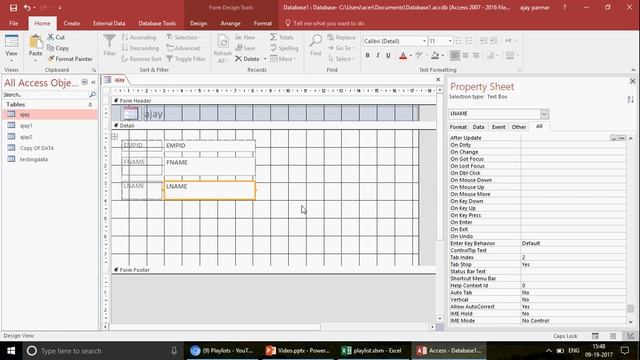Open the More records dropdown
Image resolution: width=640 pixels, height=360 pixels.
(x=282, y=59)
